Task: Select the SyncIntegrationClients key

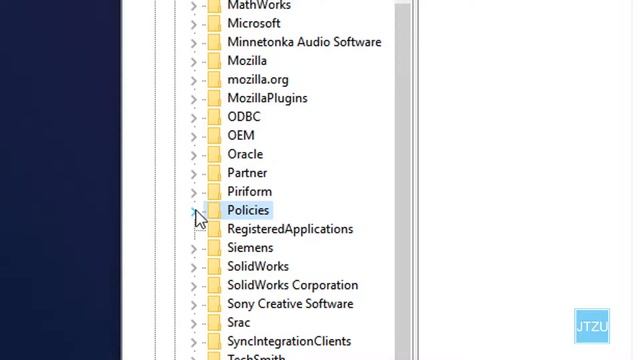Action: coord(289,341)
